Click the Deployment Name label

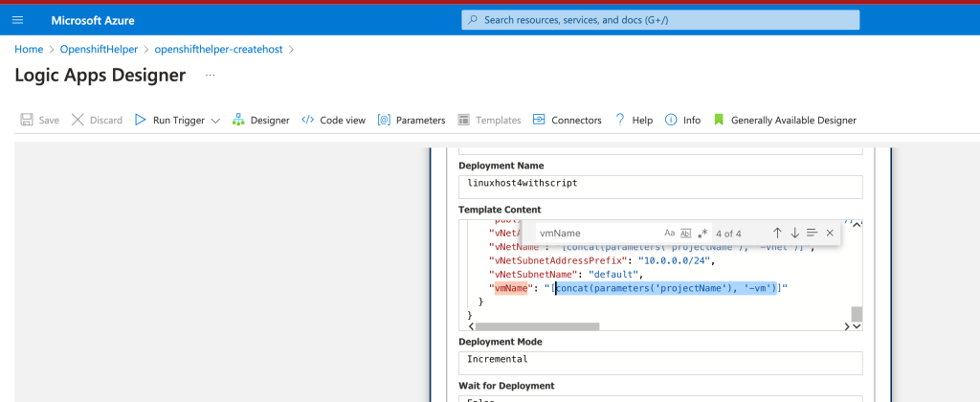(501, 166)
